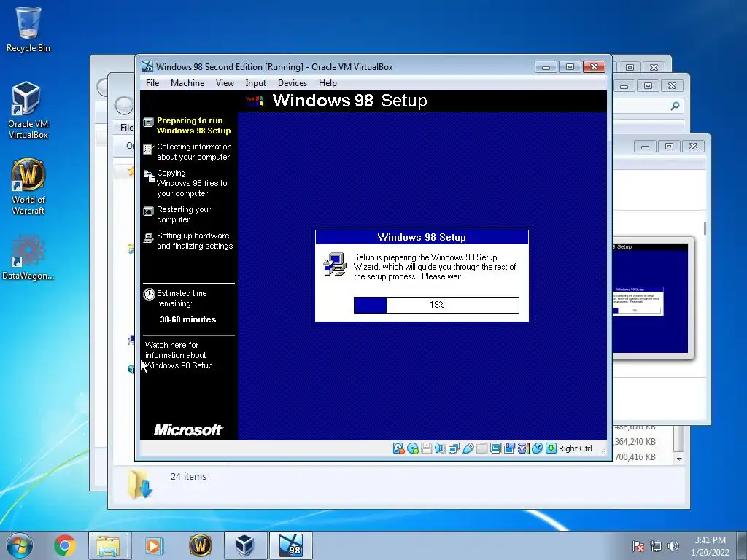Click the Windows 98 Setup progress bar
The width and height of the screenshot is (747, 560).
pyautogui.click(x=436, y=305)
